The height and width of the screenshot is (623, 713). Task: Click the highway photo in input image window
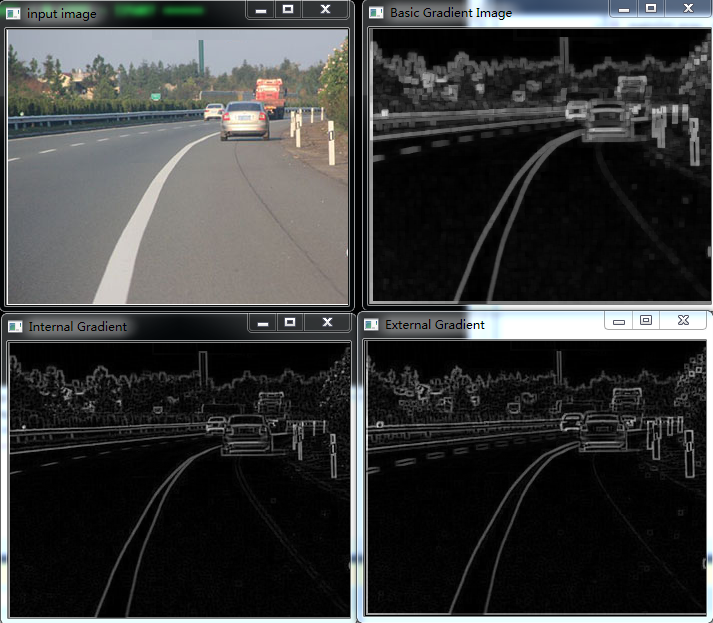[178, 166]
